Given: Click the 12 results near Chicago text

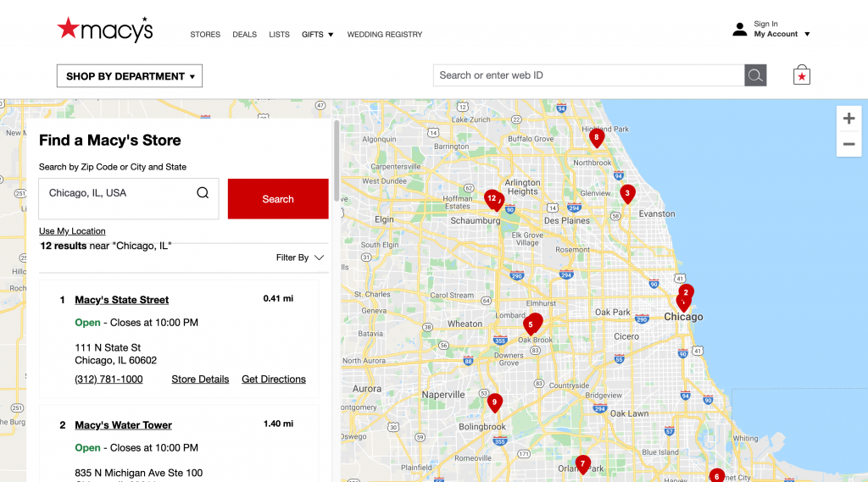Looking at the screenshot, I should (x=106, y=246).
